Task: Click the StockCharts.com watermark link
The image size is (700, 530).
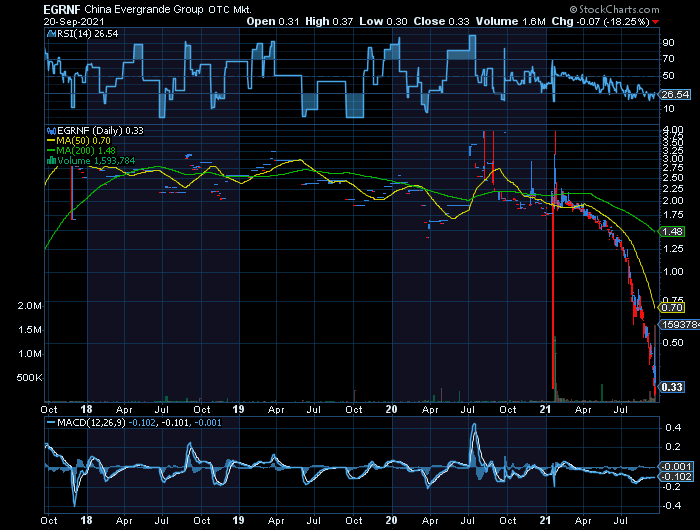Action: point(614,9)
